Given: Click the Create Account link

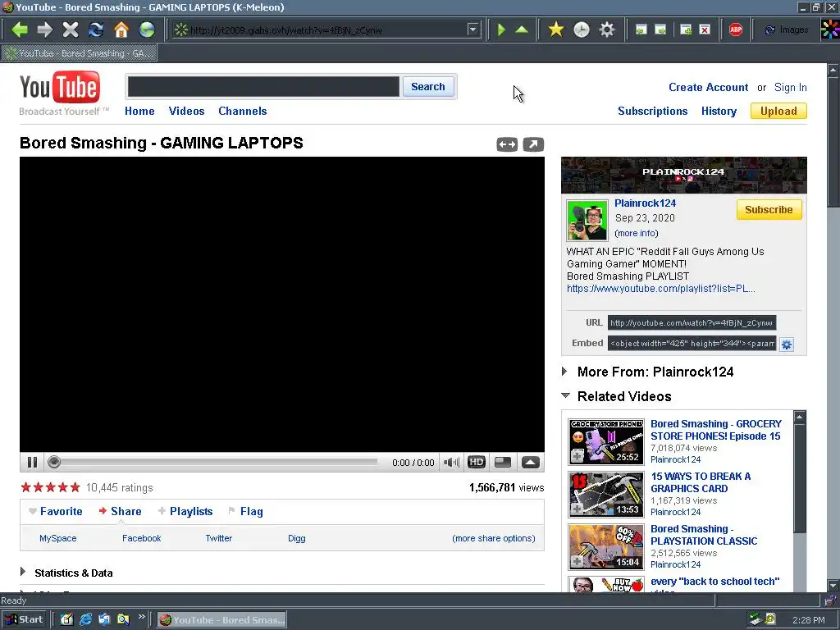Looking at the screenshot, I should (x=708, y=87).
